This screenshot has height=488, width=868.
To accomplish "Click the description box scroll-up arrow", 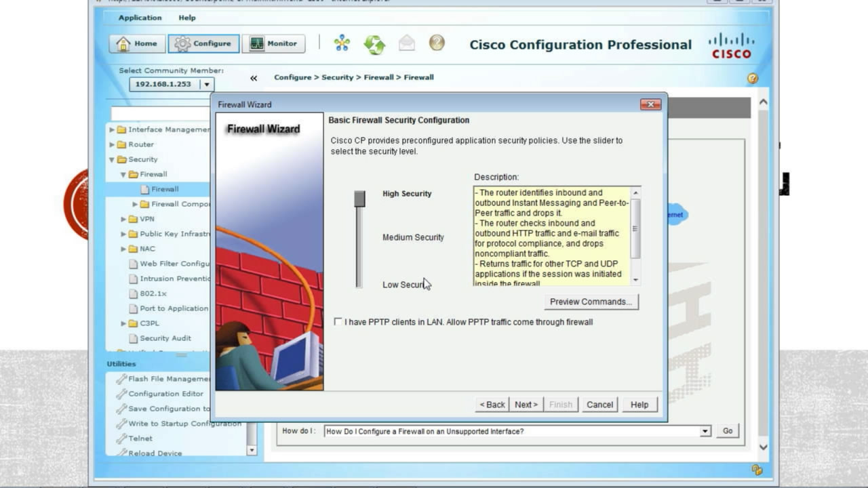I will click(x=635, y=193).
